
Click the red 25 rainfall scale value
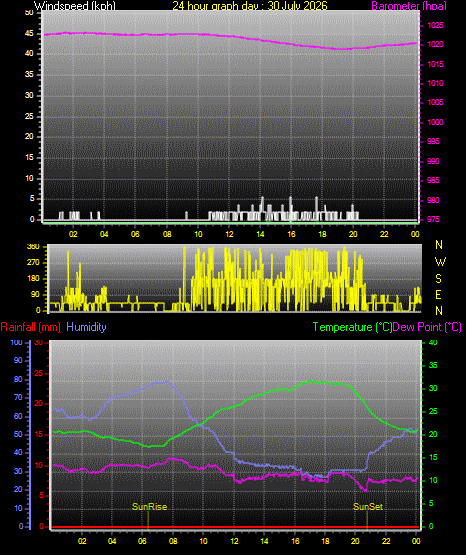click(38, 373)
